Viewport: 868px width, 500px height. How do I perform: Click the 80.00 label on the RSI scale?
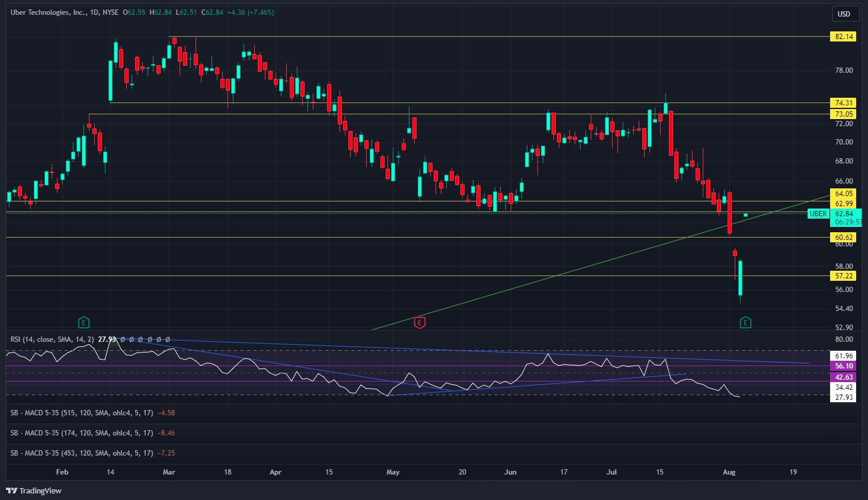[844, 339]
